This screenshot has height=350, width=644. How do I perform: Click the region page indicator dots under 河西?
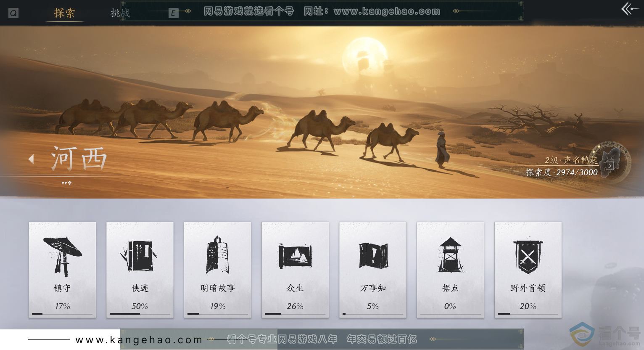coord(66,183)
